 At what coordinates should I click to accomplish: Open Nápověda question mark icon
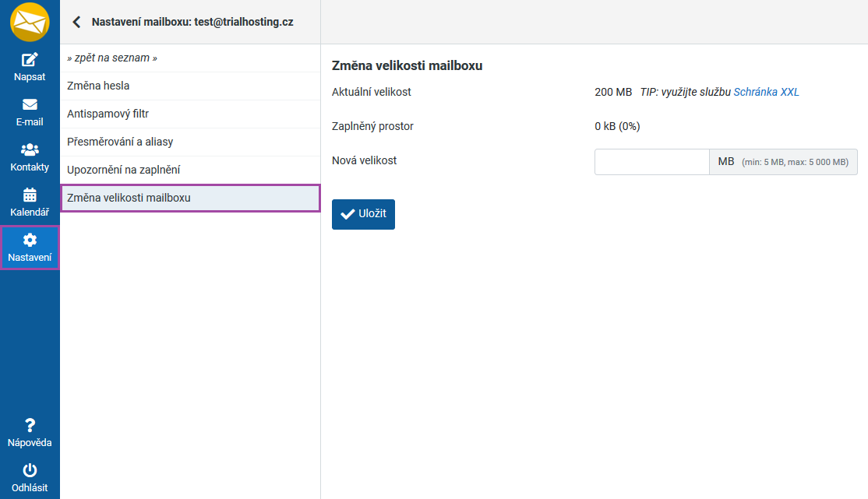coord(30,425)
